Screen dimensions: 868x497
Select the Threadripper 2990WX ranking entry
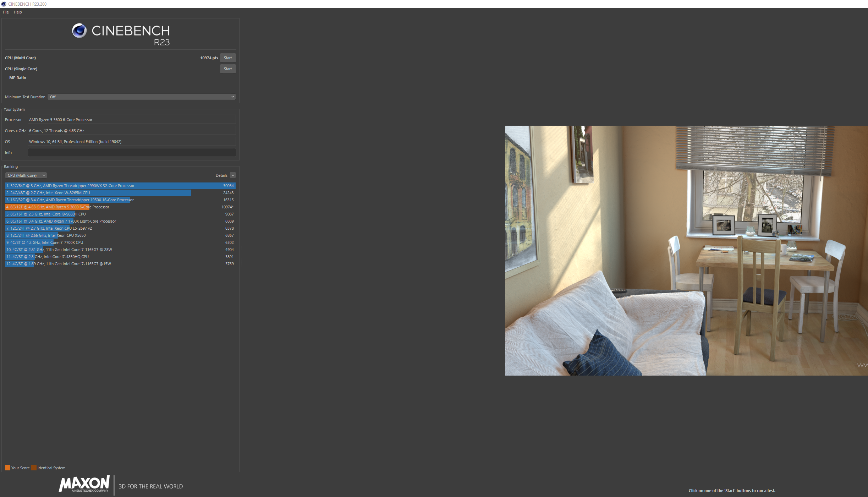pos(120,186)
